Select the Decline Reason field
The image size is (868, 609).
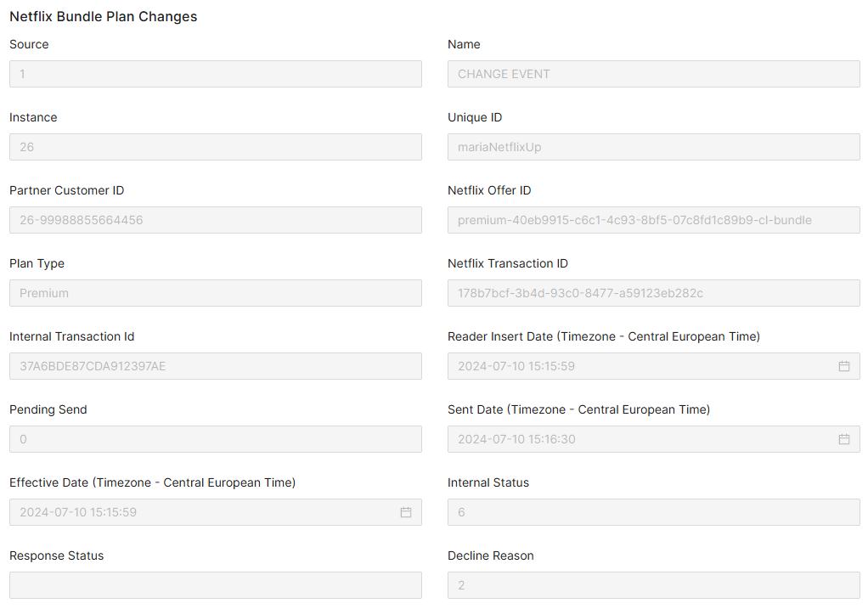pyautogui.click(x=653, y=585)
